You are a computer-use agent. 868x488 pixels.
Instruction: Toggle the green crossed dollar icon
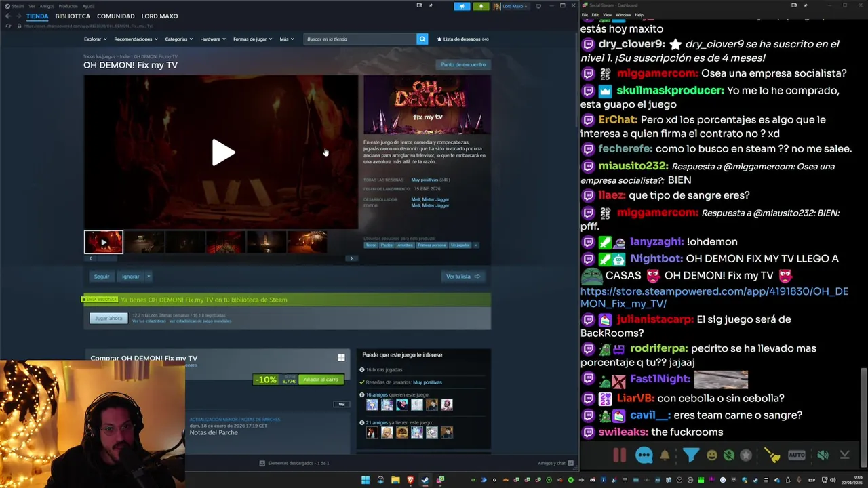728,455
